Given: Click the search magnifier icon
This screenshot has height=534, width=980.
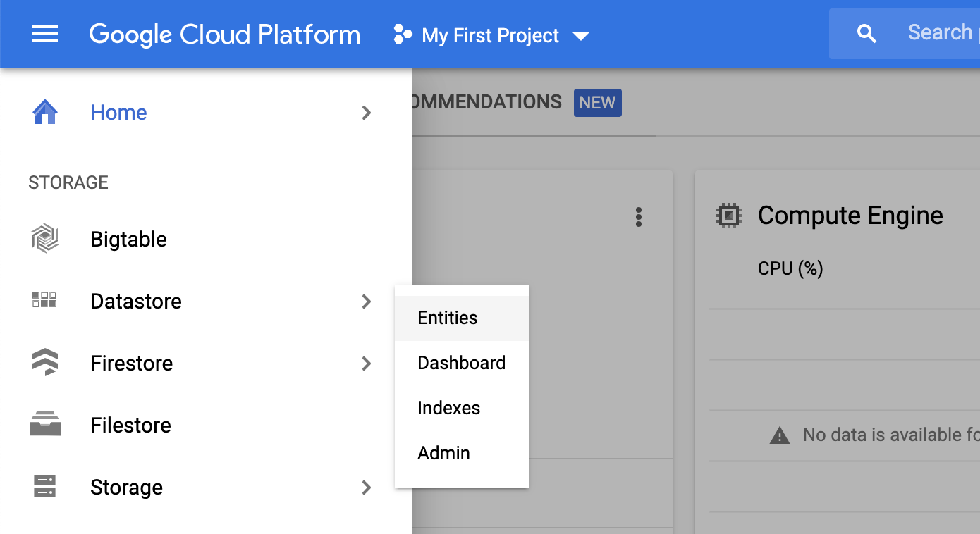Looking at the screenshot, I should pos(866,34).
